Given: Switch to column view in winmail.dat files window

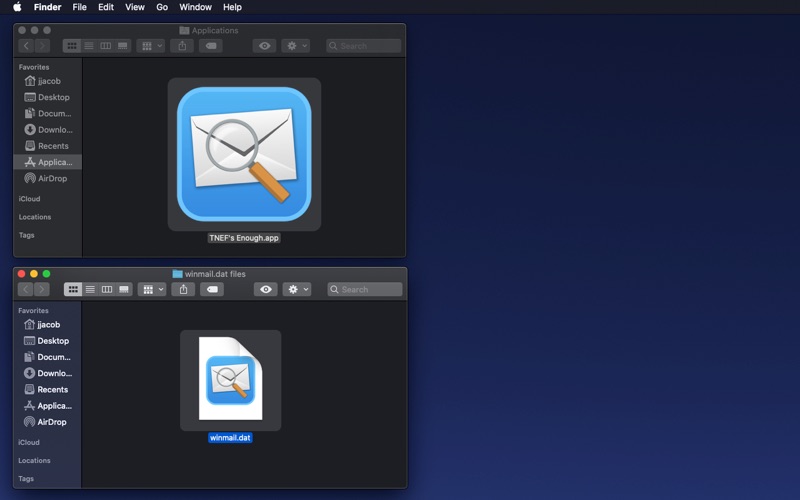Looking at the screenshot, I should [107, 289].
